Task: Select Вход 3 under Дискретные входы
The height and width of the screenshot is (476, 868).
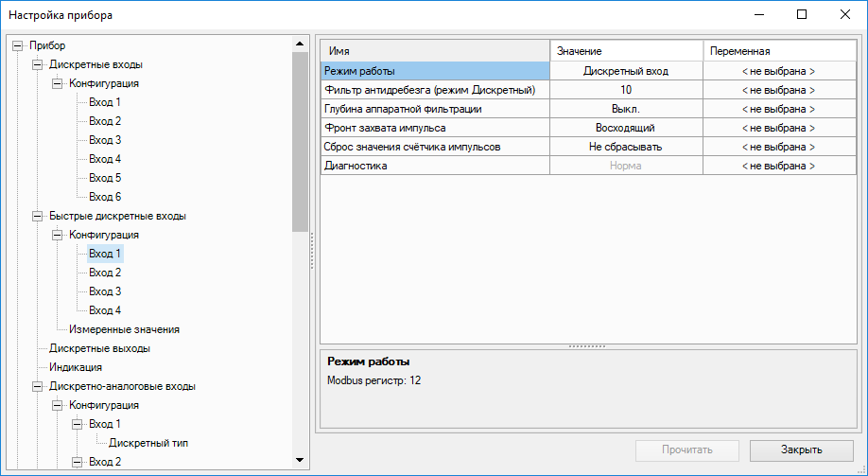Action: click(x=105, y=140)
